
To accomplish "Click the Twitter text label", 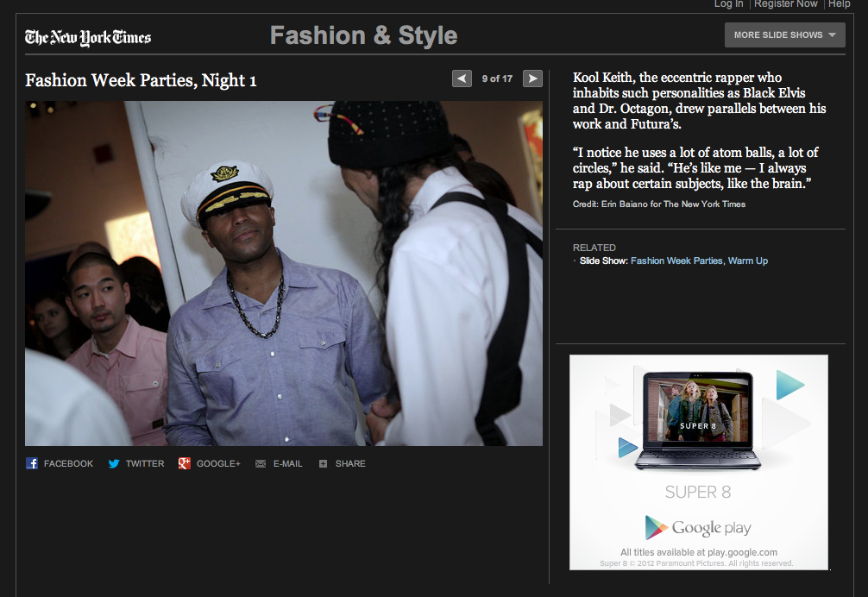I will (x=145, y=463).
